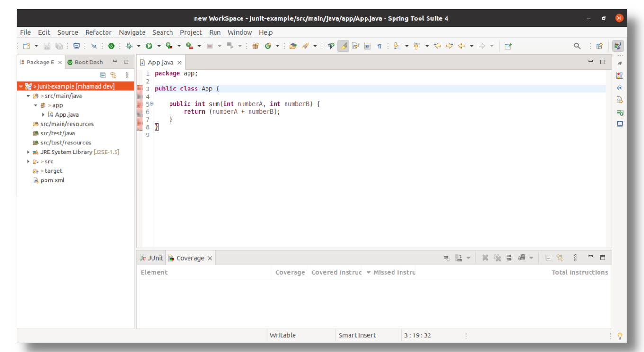
Task: Open Package Explorer view menu dots
Action: click(x=127, y=75)
